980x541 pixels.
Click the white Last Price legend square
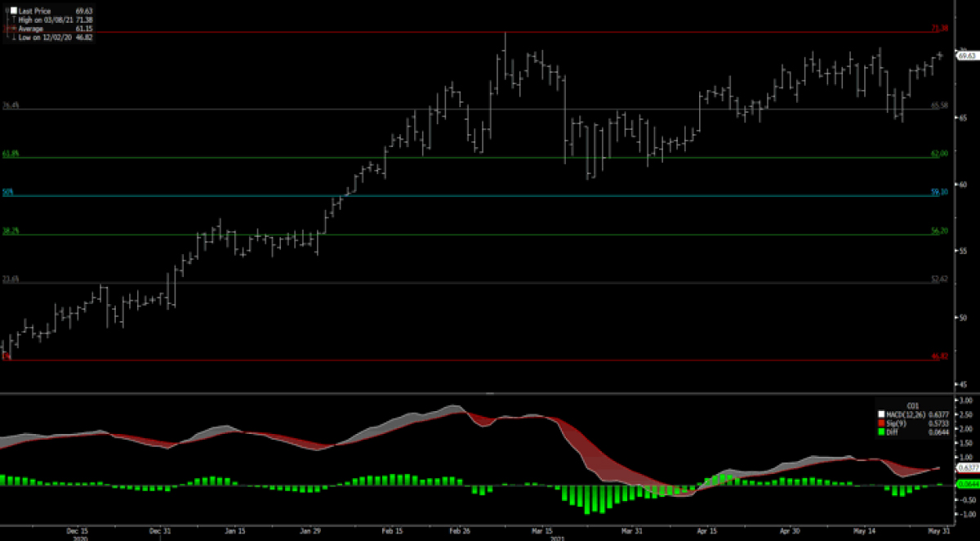(13, 11)
